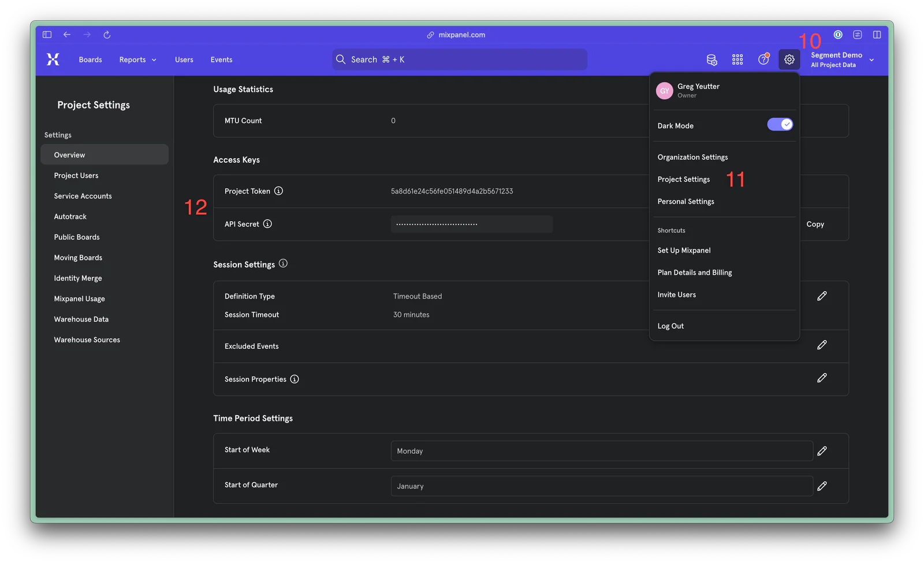Screen dimensions: 924x563
Task: Open help via the question mark icon
Action: 763,59
